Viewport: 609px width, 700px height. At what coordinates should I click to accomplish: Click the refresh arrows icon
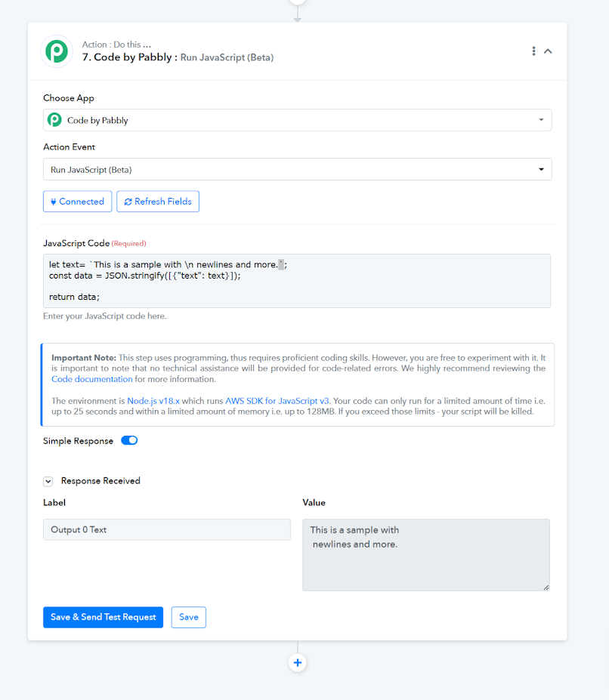[x=128, y=202]
